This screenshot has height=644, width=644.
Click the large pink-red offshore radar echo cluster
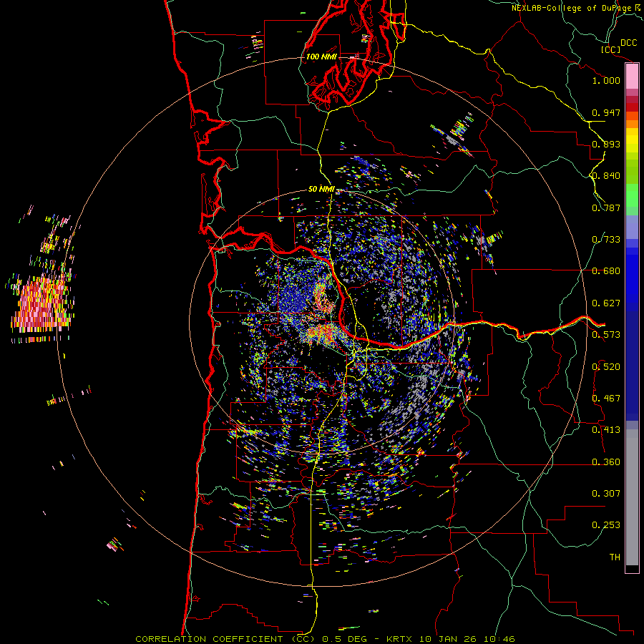[x=43, y=304]
